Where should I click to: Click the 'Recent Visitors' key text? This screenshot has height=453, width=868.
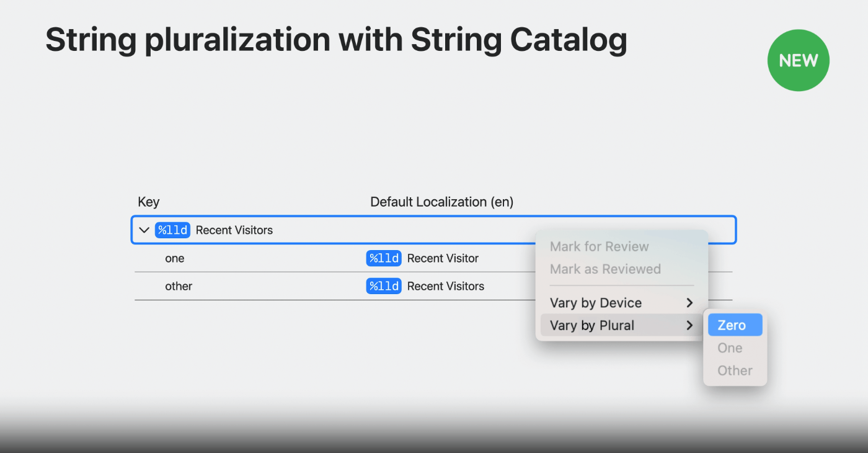pyautogui.click(x=234, y=230)
